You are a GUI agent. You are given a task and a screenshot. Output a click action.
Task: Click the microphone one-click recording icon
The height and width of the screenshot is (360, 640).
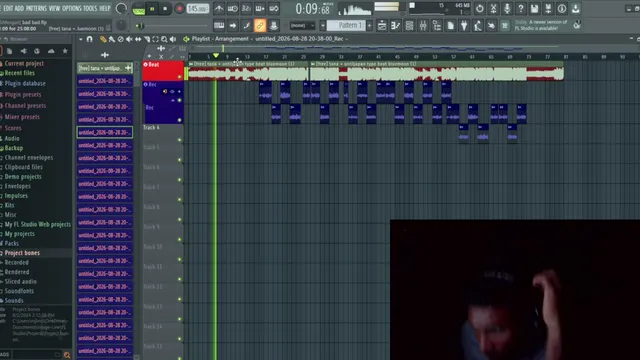(x=507, y=8)
